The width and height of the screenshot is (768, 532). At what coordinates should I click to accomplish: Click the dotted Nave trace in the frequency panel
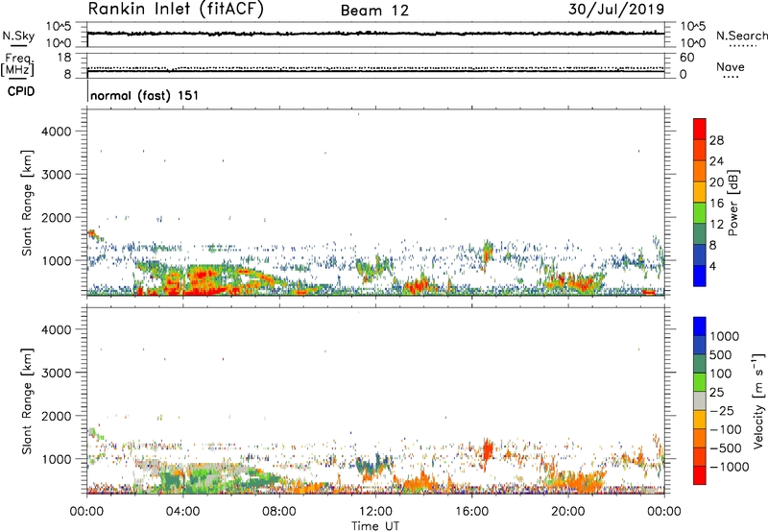375,68
